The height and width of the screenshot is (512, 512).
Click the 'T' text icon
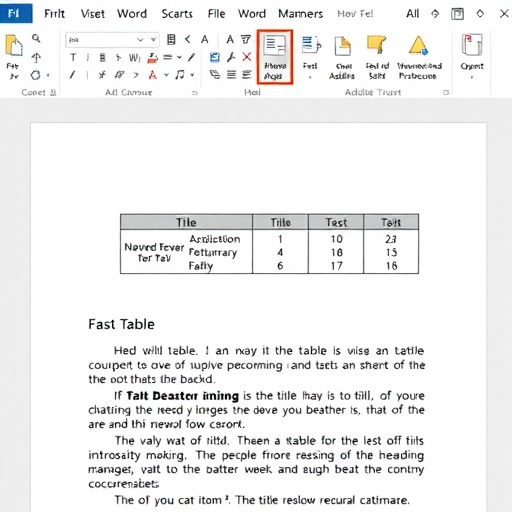(73, 57)
